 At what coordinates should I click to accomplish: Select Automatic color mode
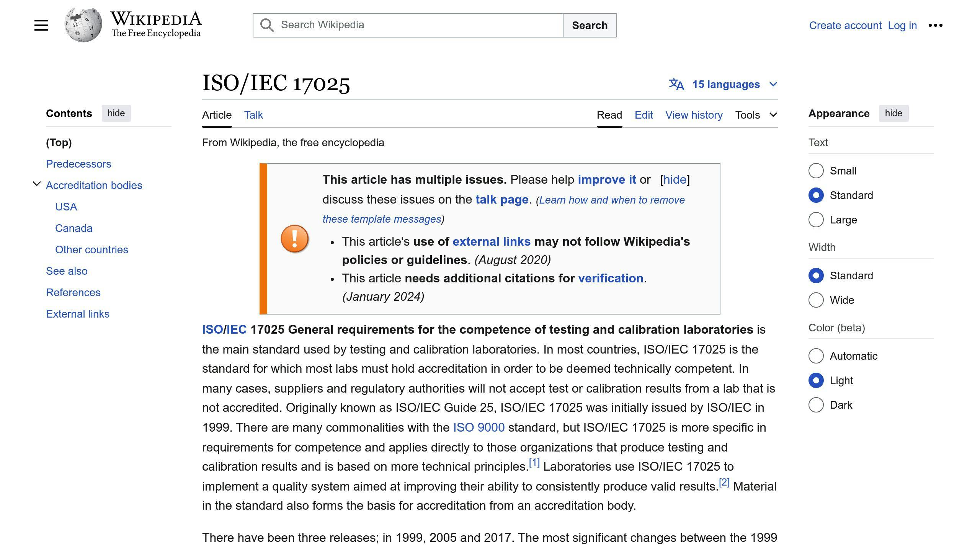pos(816,356)
